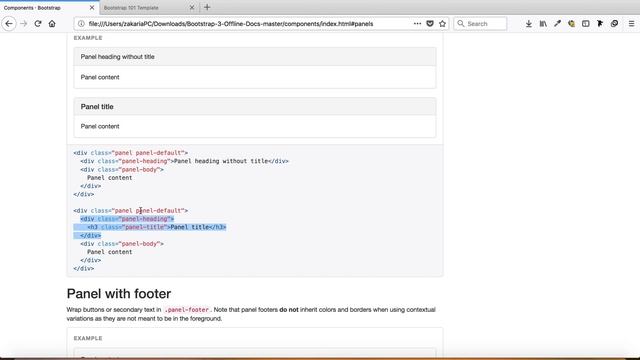
Task: Save page to Pocket
Action: point(430,24)
